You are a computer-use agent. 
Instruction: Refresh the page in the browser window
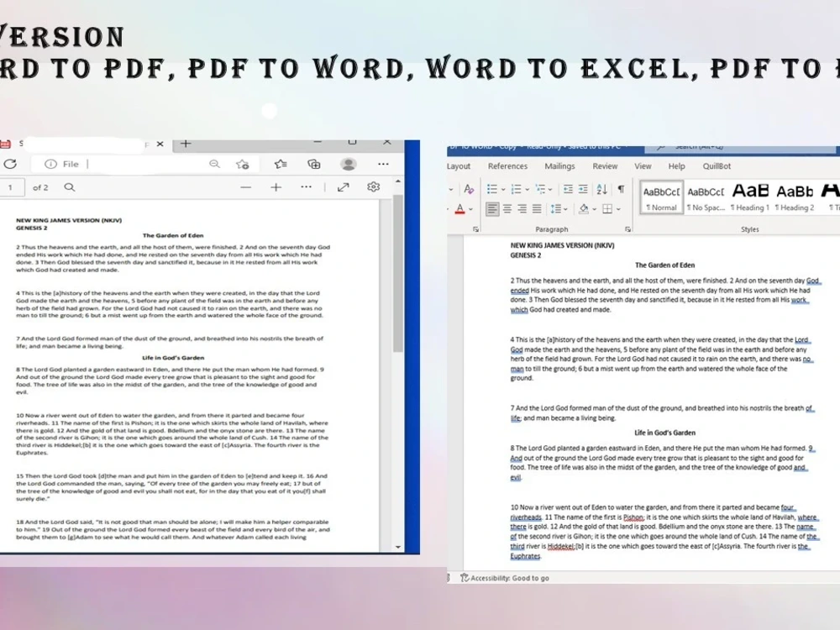pos(9,164)
